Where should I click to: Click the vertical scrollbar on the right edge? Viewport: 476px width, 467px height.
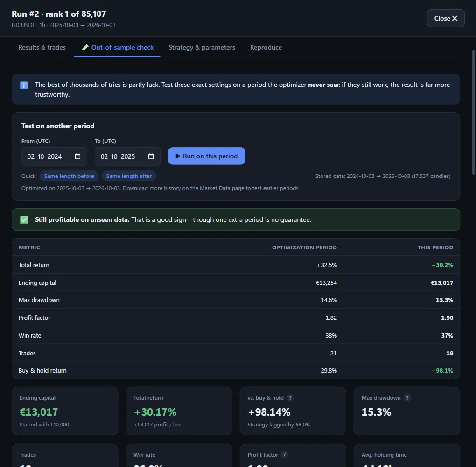pos(474,113)
